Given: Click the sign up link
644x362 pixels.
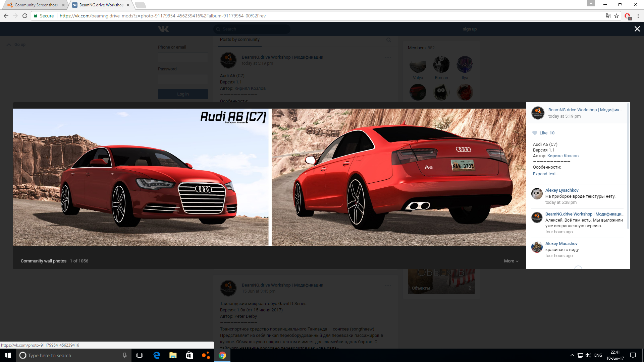Looking at the screenshot, I should (x=470, y=29).
